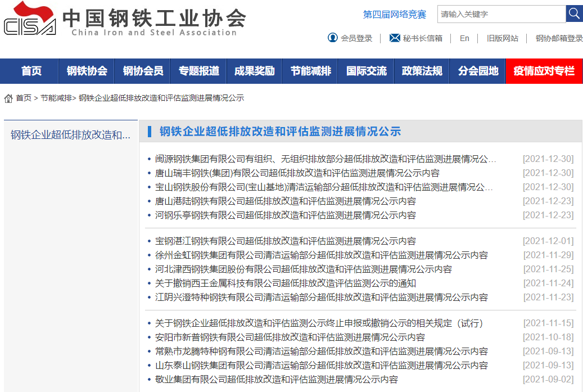Open 徐州金虹钢铁集团有限公司 announcement
This screenshot has height=392, width=583.
(x=321, y=255)
